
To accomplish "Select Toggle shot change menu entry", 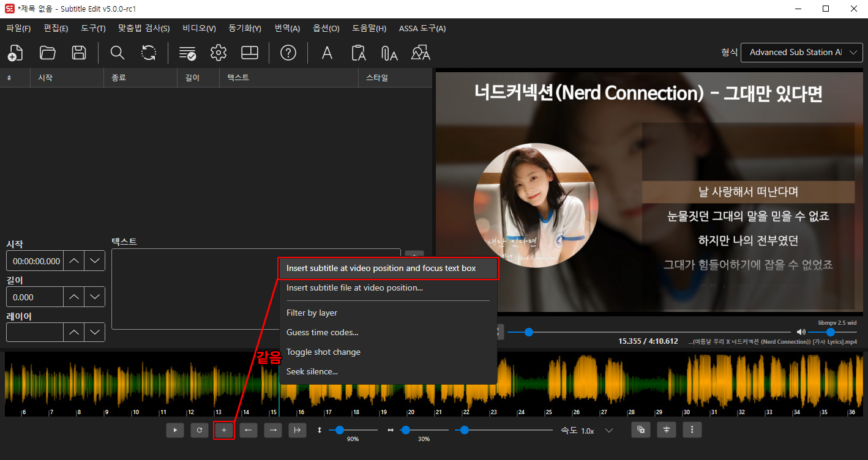I will 388,352.
